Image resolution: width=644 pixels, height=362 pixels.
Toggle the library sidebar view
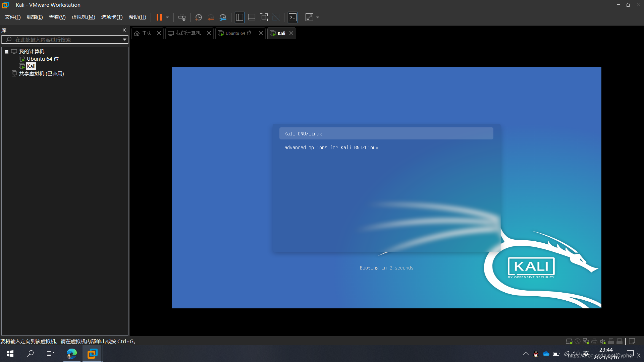click(239, 17)
